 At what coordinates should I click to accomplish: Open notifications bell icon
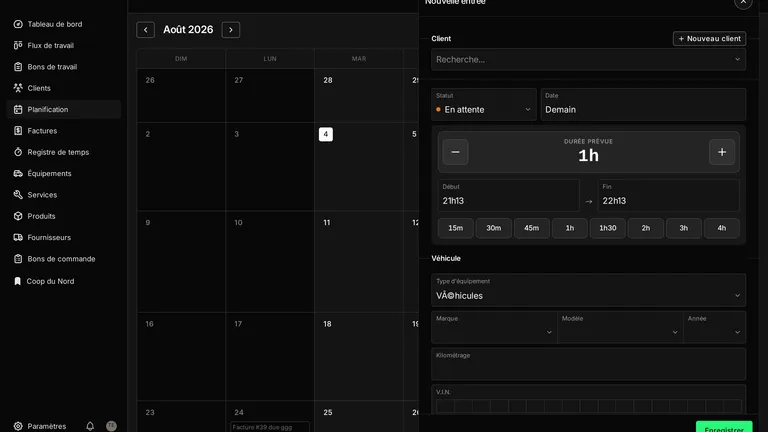pyautogui.click(x=90, y=426)
